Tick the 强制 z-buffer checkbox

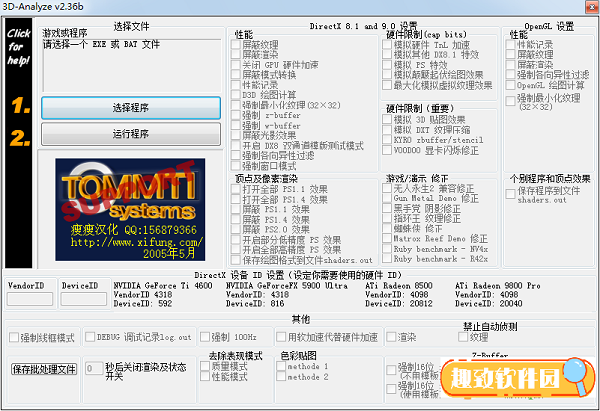pos(237,115)
